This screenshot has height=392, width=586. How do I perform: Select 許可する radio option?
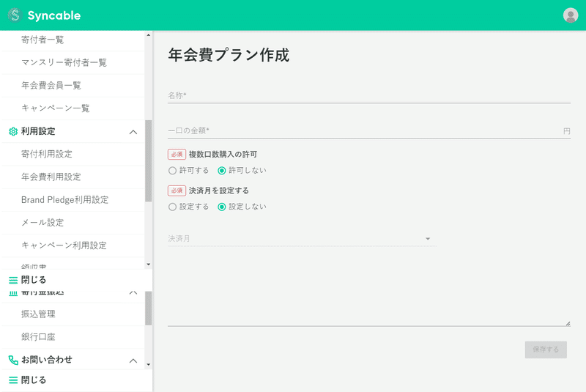(x=172, y=171)
